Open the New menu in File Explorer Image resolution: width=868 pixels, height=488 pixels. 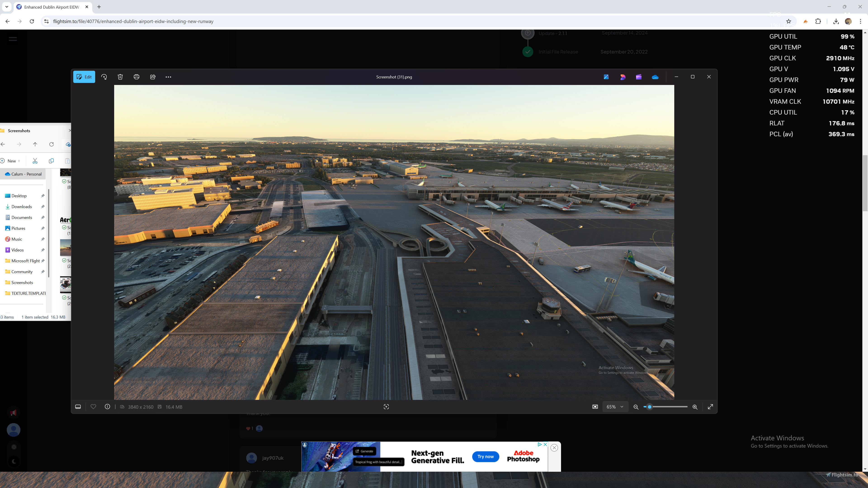coord(11,161)
